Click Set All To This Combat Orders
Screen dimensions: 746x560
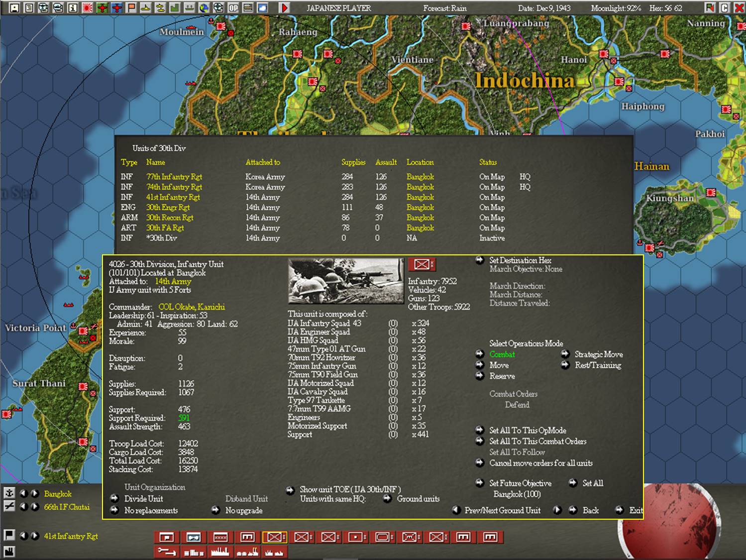[537, 442]
